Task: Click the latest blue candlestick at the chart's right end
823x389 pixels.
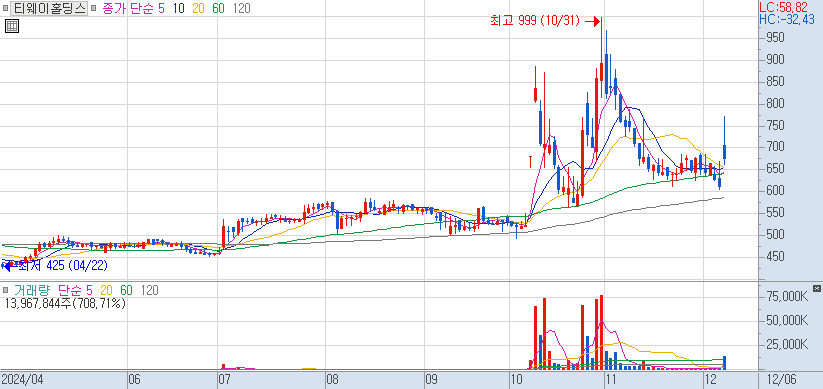Action: click(x=724, y=151)
